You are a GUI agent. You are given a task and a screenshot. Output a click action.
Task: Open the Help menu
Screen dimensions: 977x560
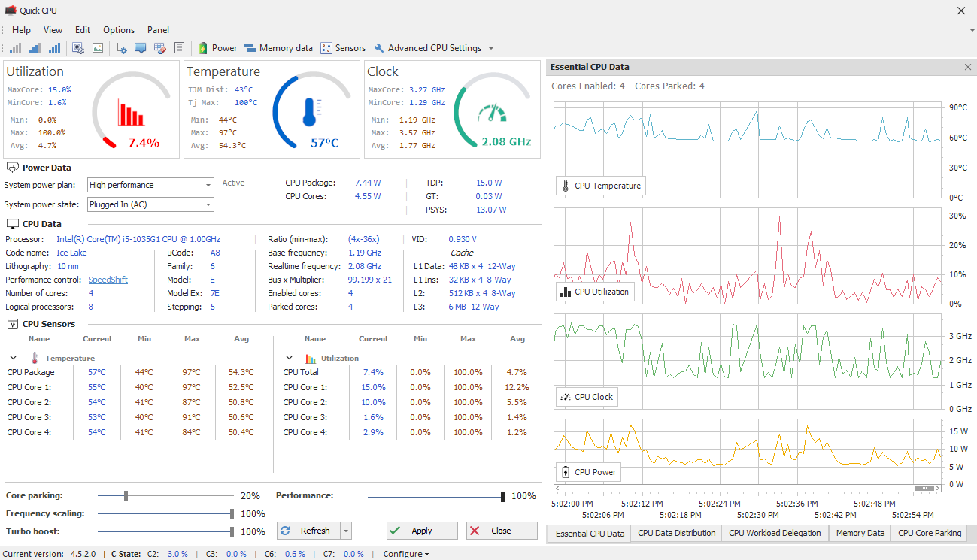coord(22,30)
